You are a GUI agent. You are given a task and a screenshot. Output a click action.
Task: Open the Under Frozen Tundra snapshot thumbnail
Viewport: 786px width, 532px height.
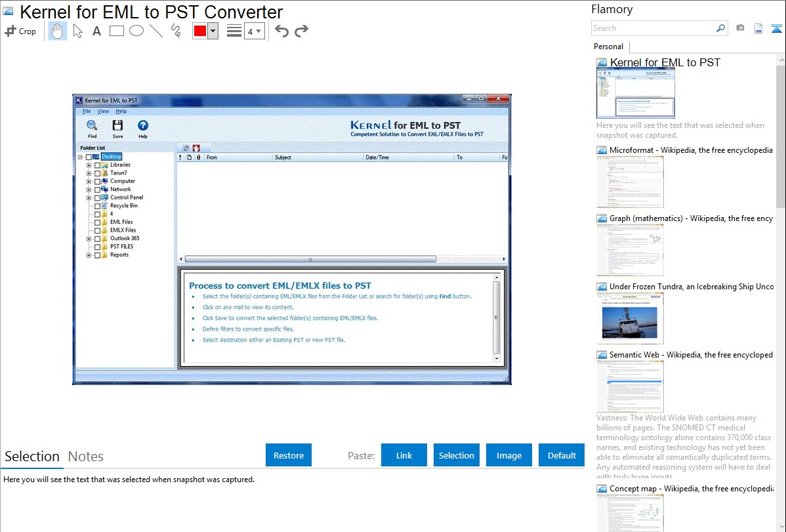click(x=630, y=318)
